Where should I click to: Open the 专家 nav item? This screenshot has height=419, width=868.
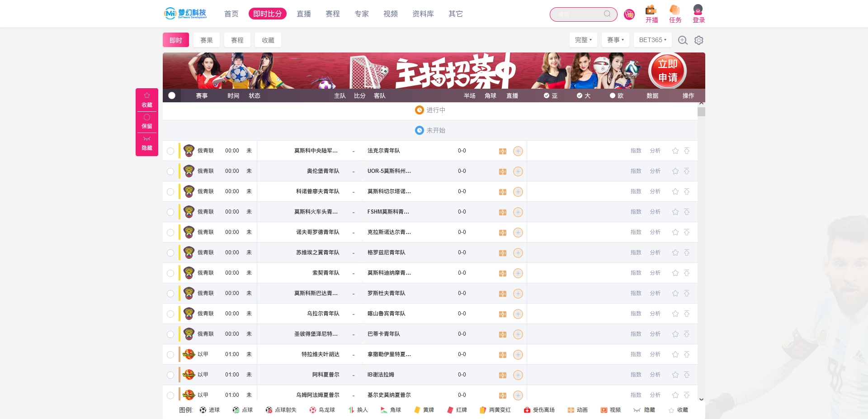click(x=362, y=14)
